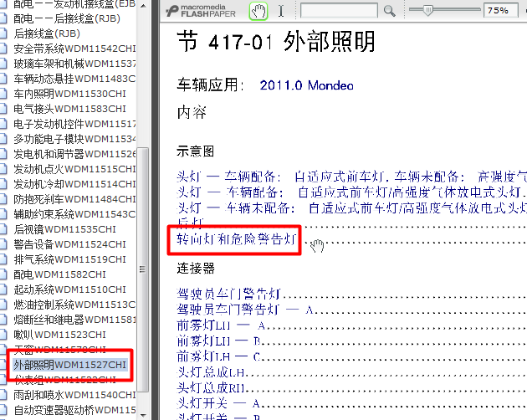
Task: Select 发动机点火WDM11515CHI entry
Action: pos(74,169)
